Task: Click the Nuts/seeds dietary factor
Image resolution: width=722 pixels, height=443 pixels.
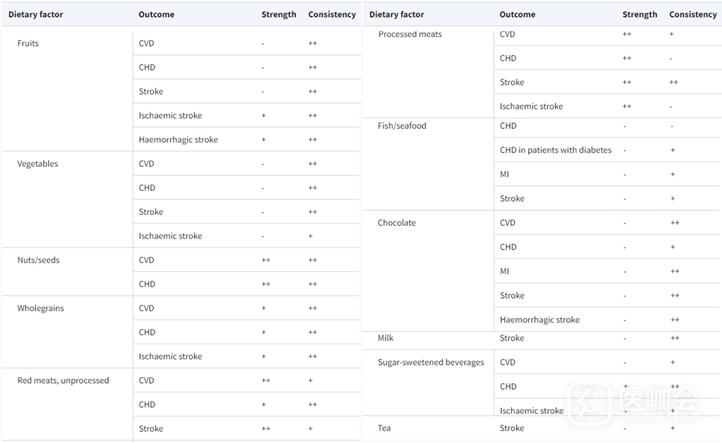Action: (38, 260)
